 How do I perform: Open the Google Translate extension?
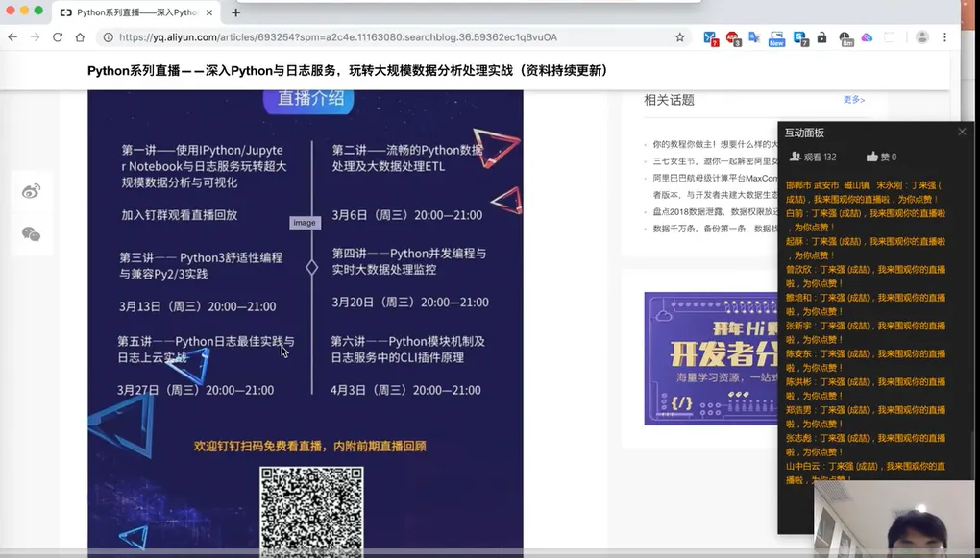click(x=754, y=38)
